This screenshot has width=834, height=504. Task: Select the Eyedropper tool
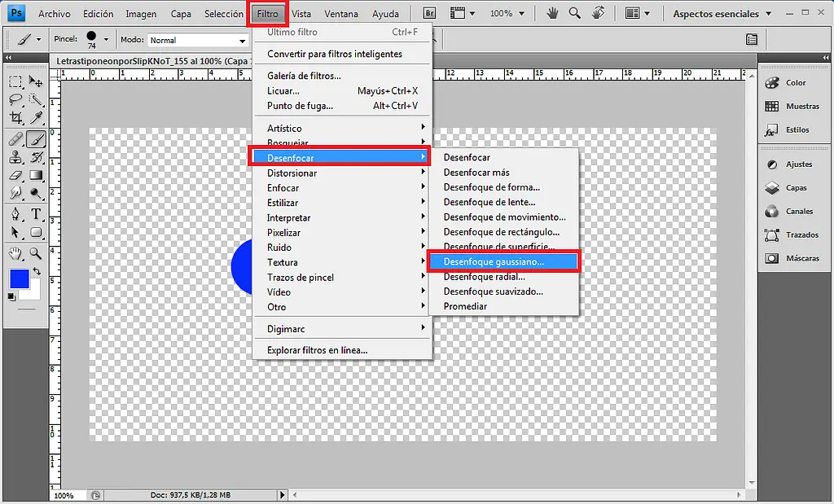click(36, 117)
